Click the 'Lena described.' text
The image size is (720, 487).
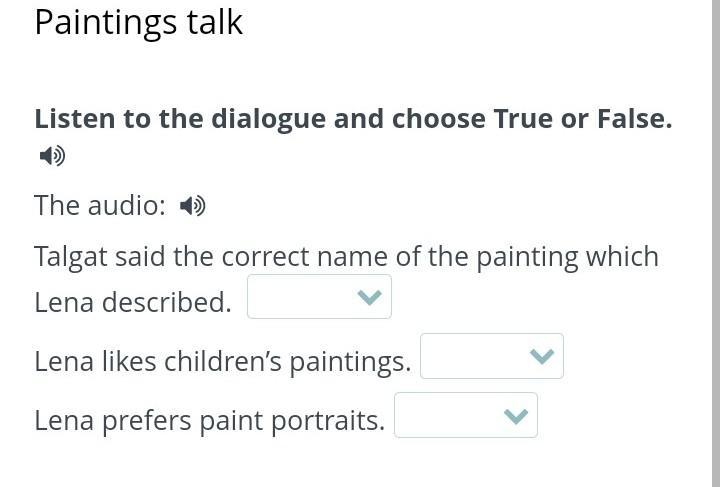[132, 302]
